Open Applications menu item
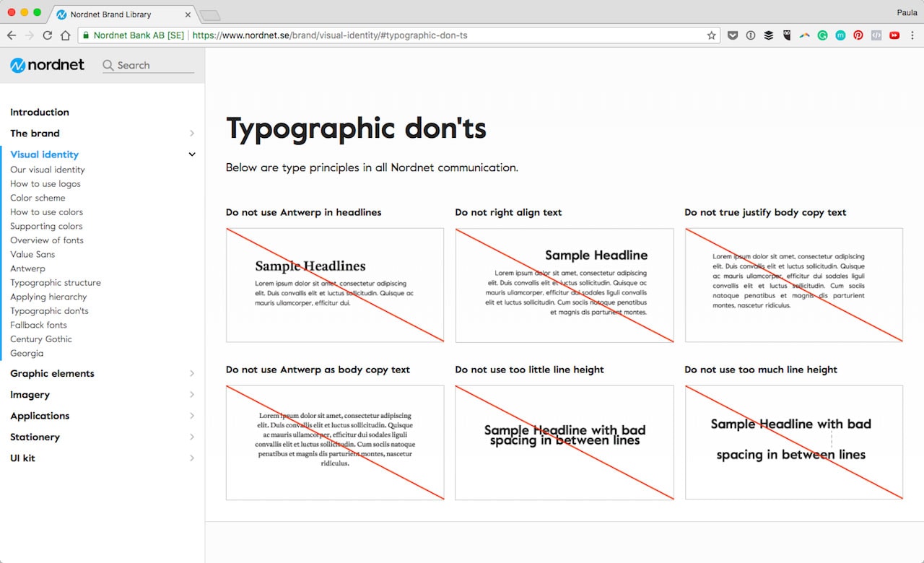Viewport: 924px width, 563px height. click(x=40, y=416)
